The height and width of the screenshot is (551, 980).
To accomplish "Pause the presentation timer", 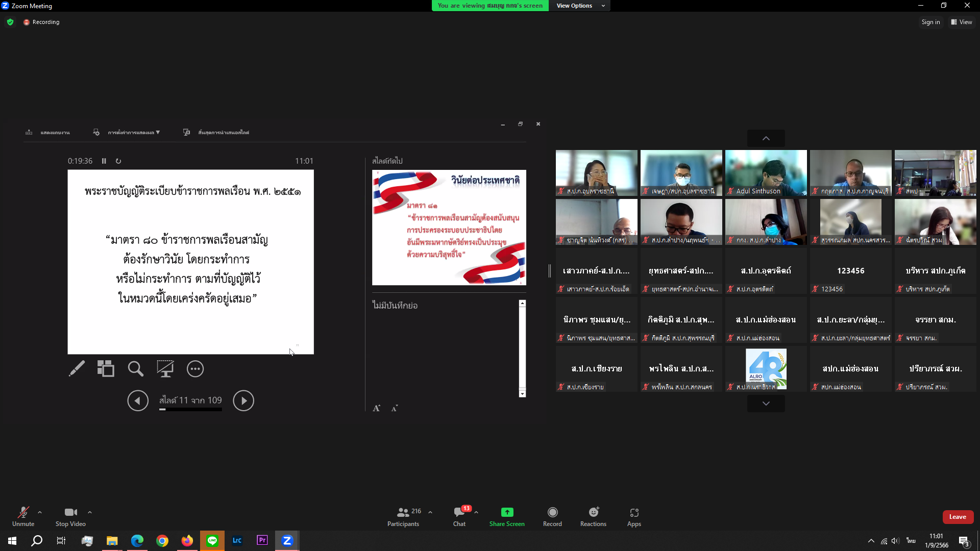I will (x=104, y=161).
